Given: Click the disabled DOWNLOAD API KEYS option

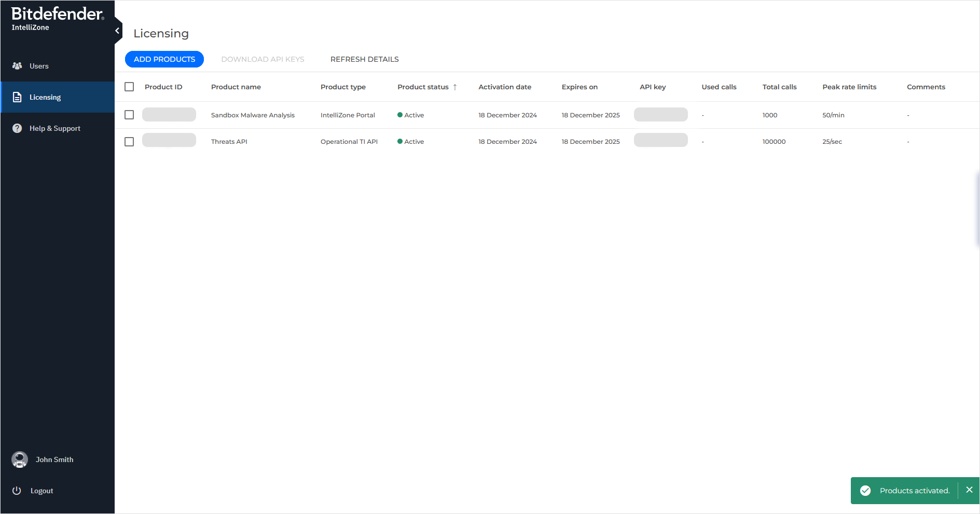Looking at the screenshot, I should click(263, 59).
